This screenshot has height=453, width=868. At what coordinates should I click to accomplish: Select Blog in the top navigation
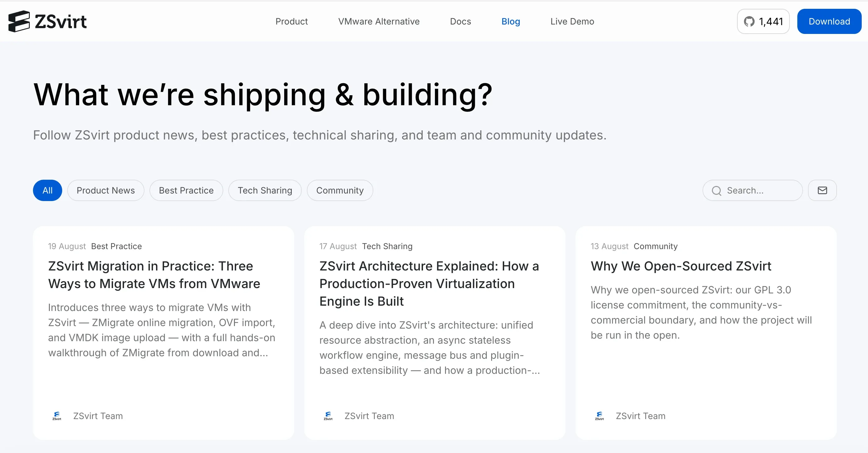(x=511, y=21)
